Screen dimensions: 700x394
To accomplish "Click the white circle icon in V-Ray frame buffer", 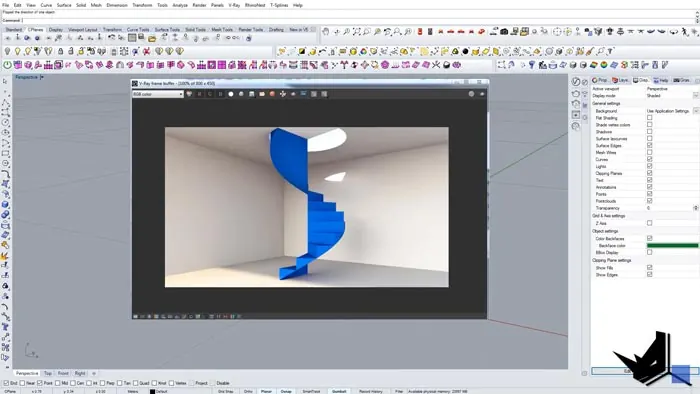I will point(231,94).
